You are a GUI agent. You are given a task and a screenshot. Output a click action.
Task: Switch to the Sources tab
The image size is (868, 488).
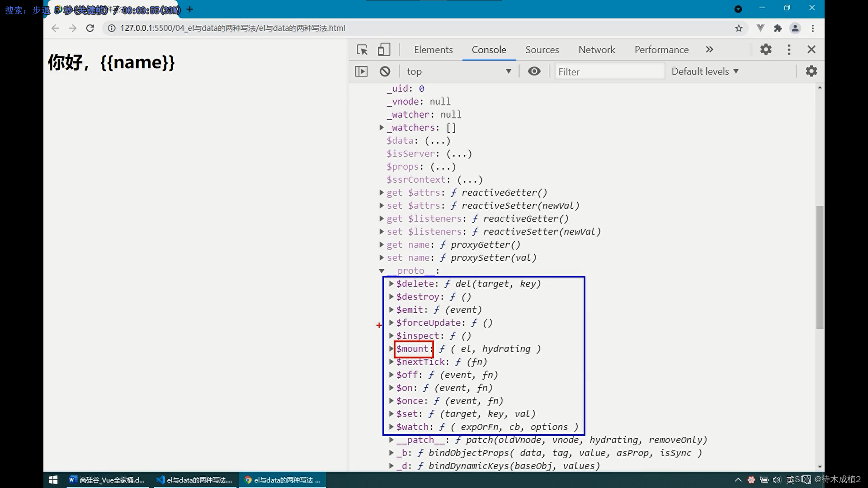click(542, 50)
